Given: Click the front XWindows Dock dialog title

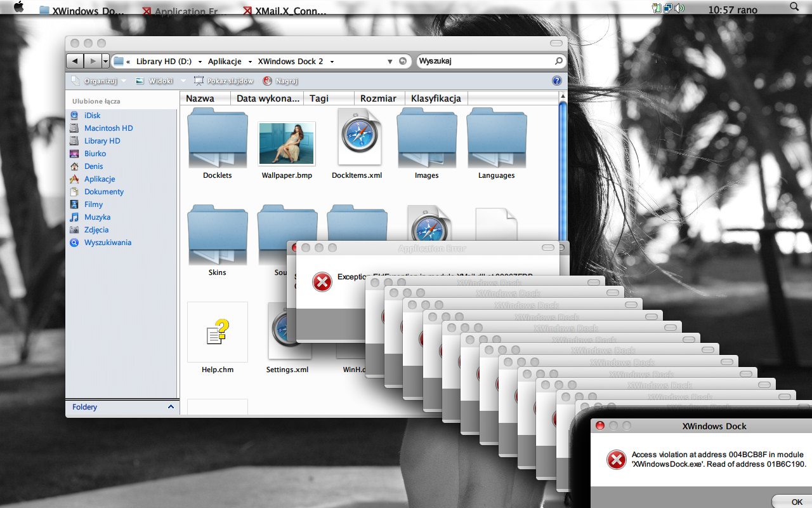Looking at the screenshot, I should pos(714,426).
